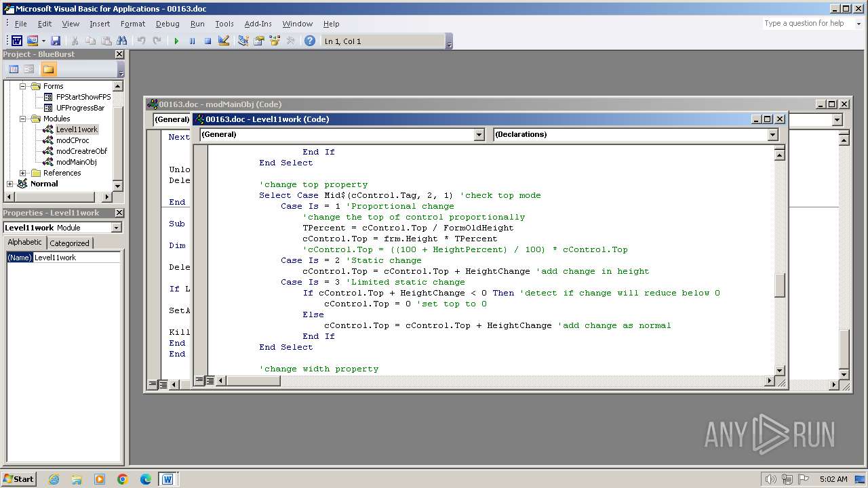Open the Add-Ins menu

[258, 24]
